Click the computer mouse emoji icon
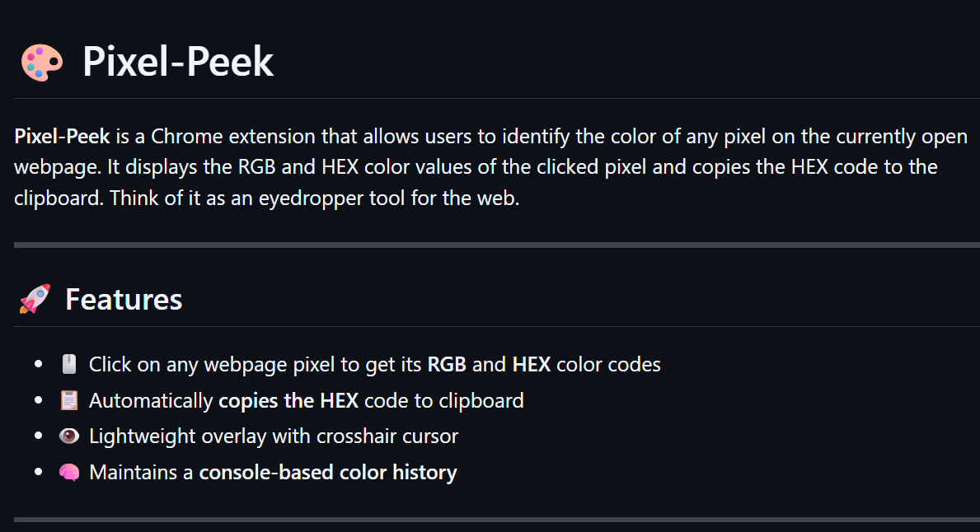Image resolution: width=980 pixels, height=532 pixels. pyautogui.click(x=69, y=364)
